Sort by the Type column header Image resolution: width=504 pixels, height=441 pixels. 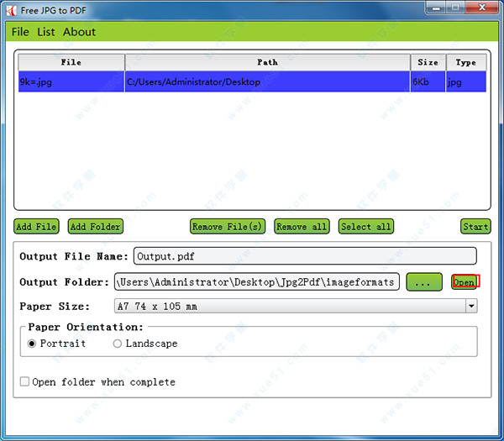click(x=466, y=62)
